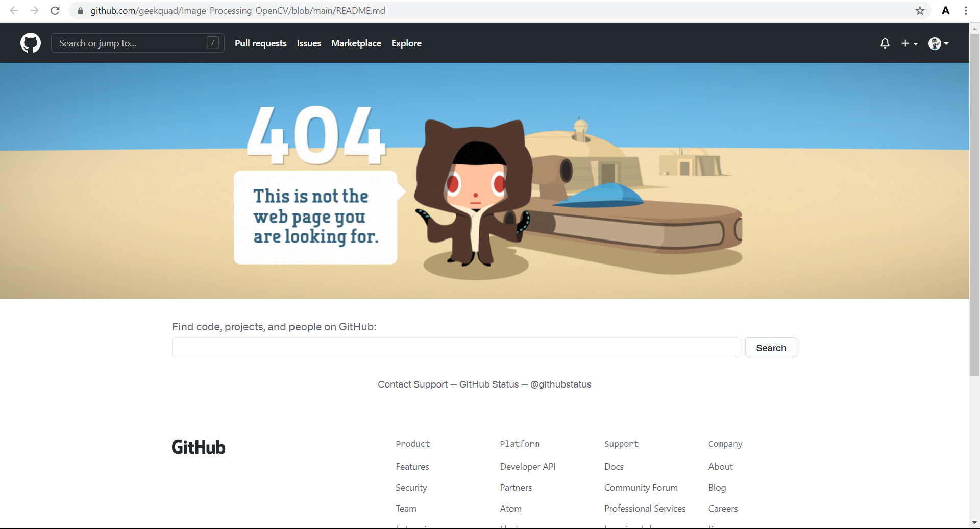Visit the Community Forum link

(x=641, y=487)
